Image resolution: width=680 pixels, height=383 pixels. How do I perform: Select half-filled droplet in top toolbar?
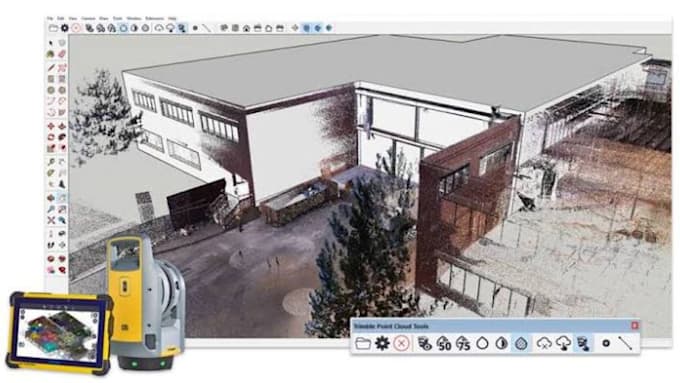pos(134,28)
